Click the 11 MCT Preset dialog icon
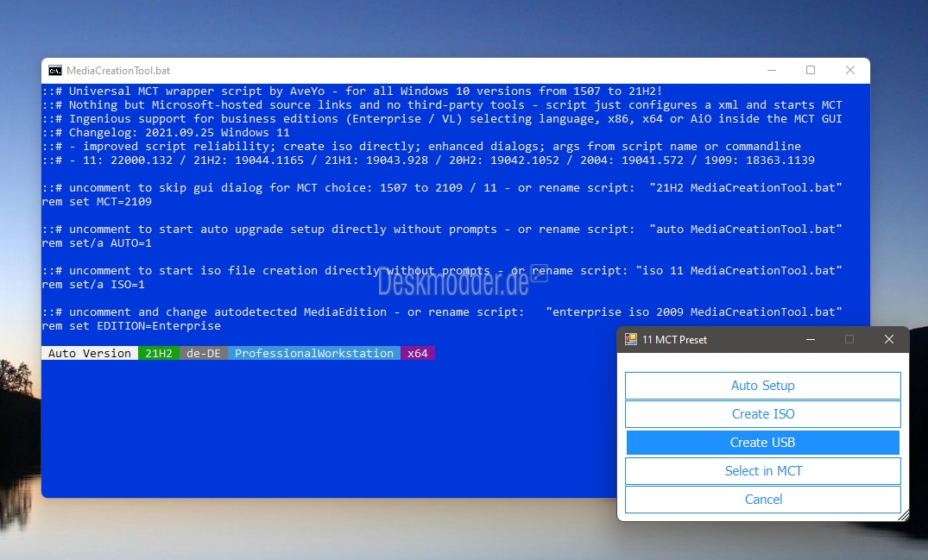 (631, 340)
